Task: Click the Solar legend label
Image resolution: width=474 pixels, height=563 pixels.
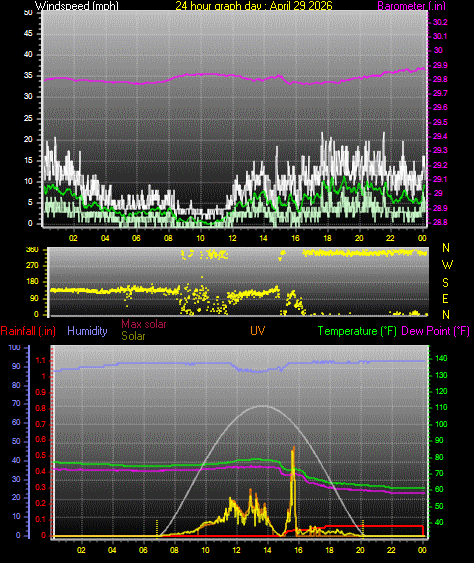Action: coord(133,336)
